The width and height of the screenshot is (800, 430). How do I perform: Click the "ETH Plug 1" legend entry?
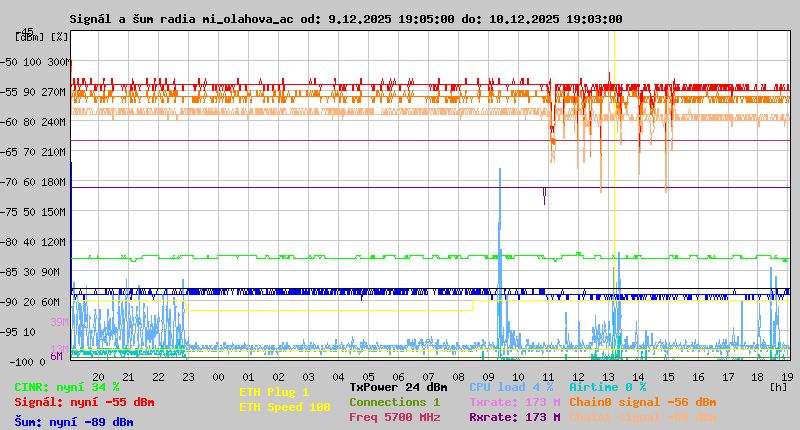(274, 392)
